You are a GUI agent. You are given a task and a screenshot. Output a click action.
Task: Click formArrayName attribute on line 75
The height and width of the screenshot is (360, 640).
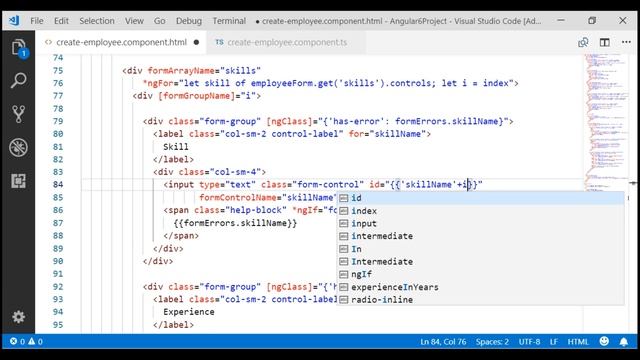pos(181,71)
